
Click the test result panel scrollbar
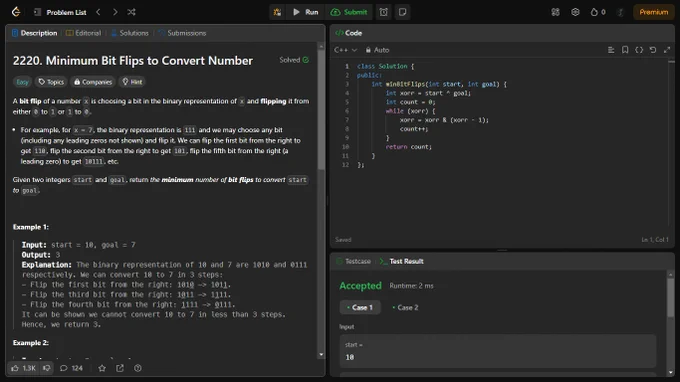pos(670,297)
